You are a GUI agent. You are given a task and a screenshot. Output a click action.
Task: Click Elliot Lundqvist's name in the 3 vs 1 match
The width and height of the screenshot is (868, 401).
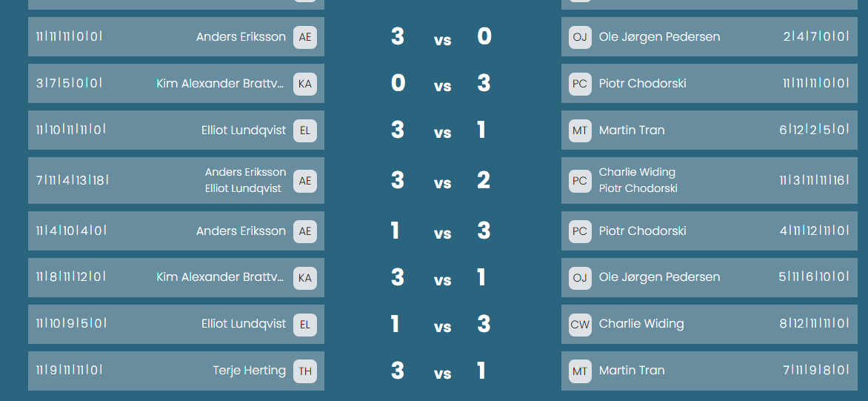coord(244,130)
